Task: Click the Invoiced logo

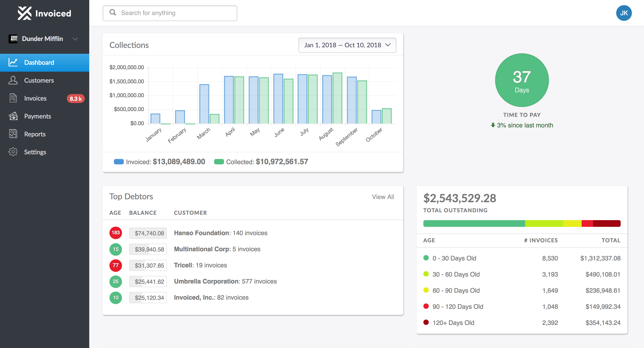Action: (44, 13)
